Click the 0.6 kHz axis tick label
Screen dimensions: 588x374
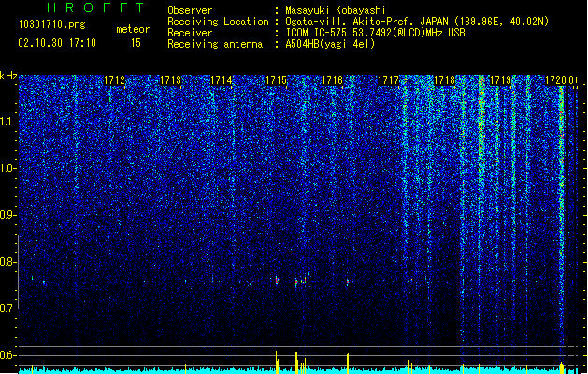coord(8,355)
